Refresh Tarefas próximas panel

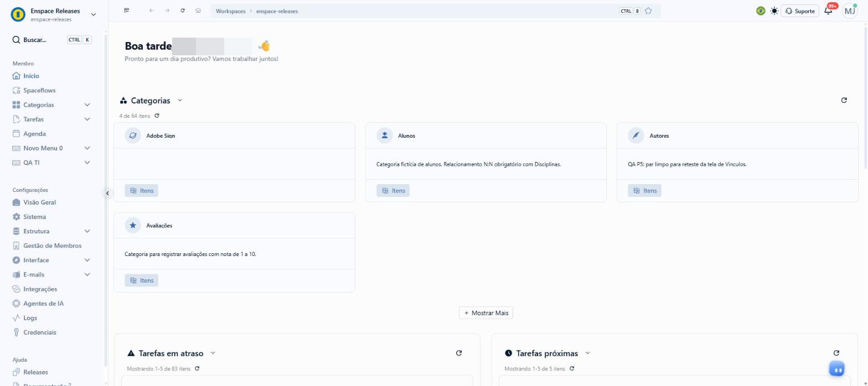tap(836, 353)
